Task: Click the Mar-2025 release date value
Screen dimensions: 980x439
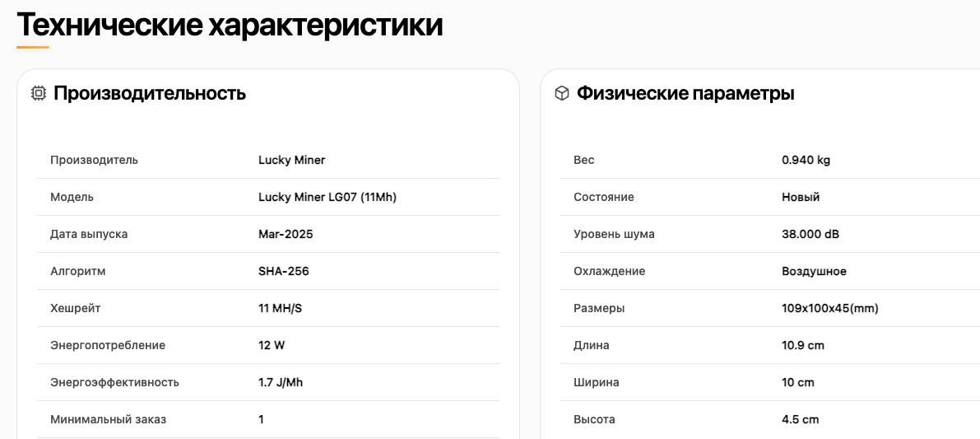Action: [x=286, y=234]
